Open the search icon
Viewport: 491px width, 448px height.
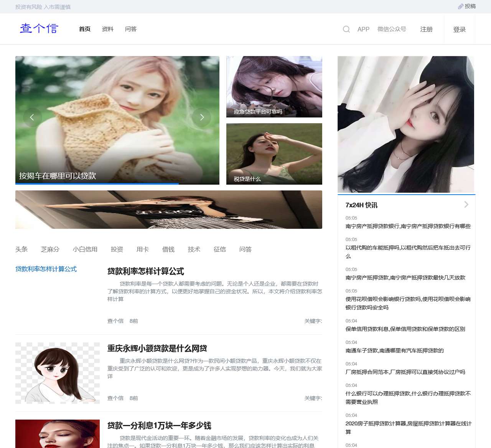346,29
